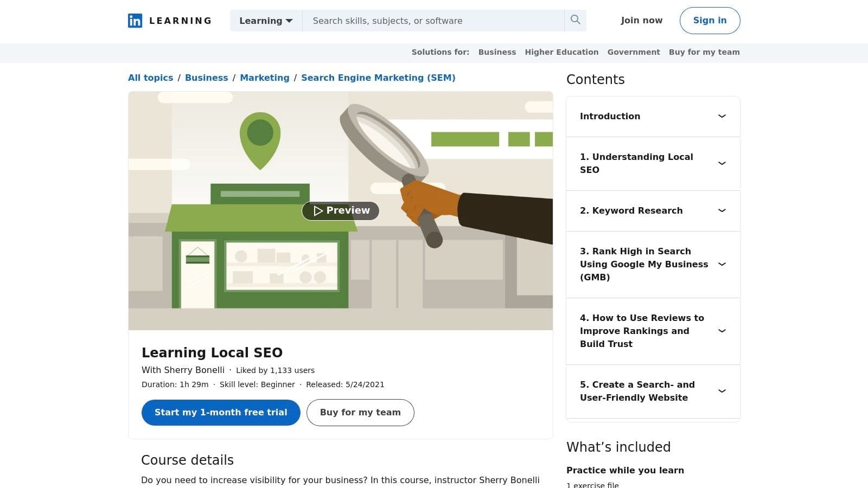Open the Join now link

(x=641, y=20)
